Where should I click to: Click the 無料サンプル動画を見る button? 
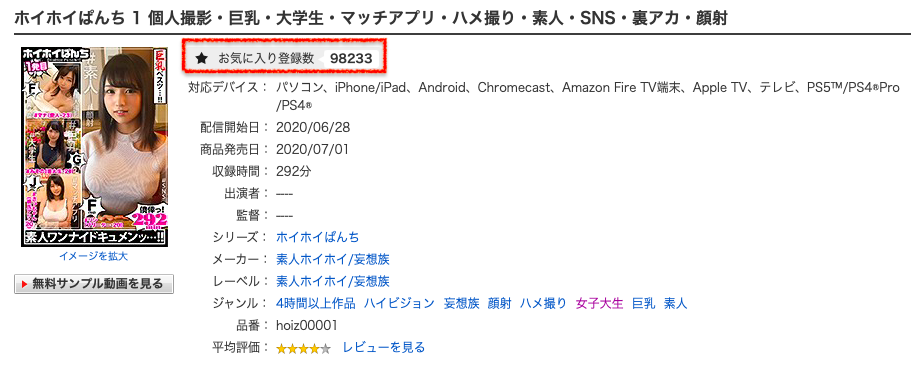(x=94, y=284)
